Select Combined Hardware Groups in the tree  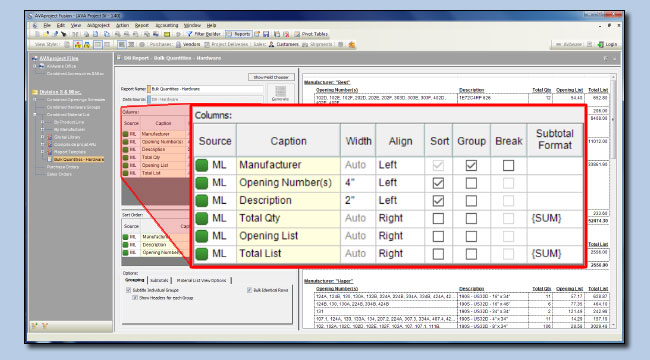73,107
